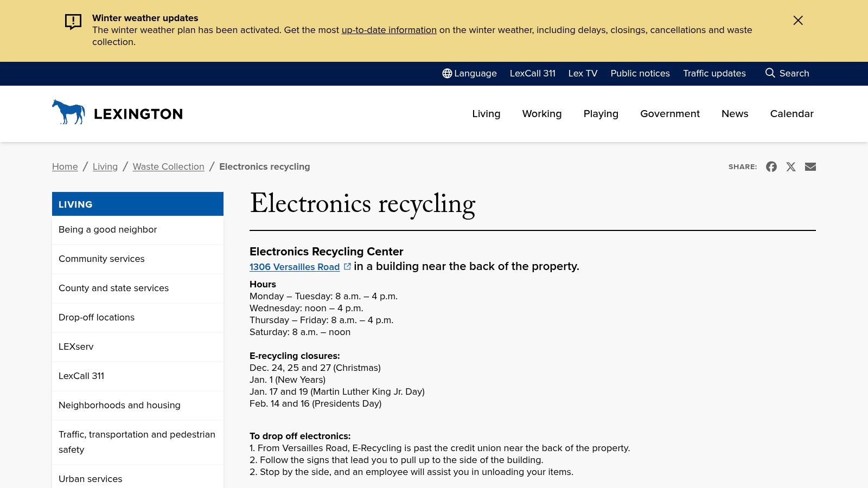This screenshot has height=488, width=868.
Task: Open the external link icon beside Versailles Road
Action: (x=347, y=266)
